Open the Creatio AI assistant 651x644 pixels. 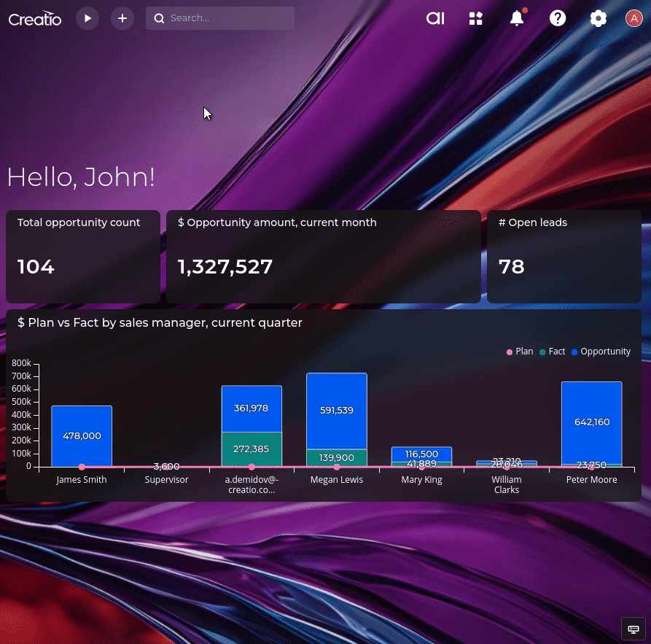click(x=435, y=18)
